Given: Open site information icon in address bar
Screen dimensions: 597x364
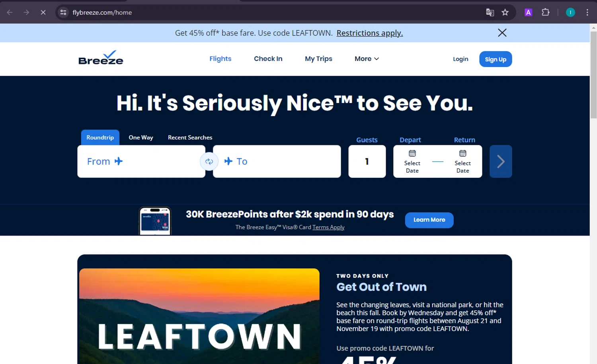Looking at the screenshot, I should (x=63, y=12).
